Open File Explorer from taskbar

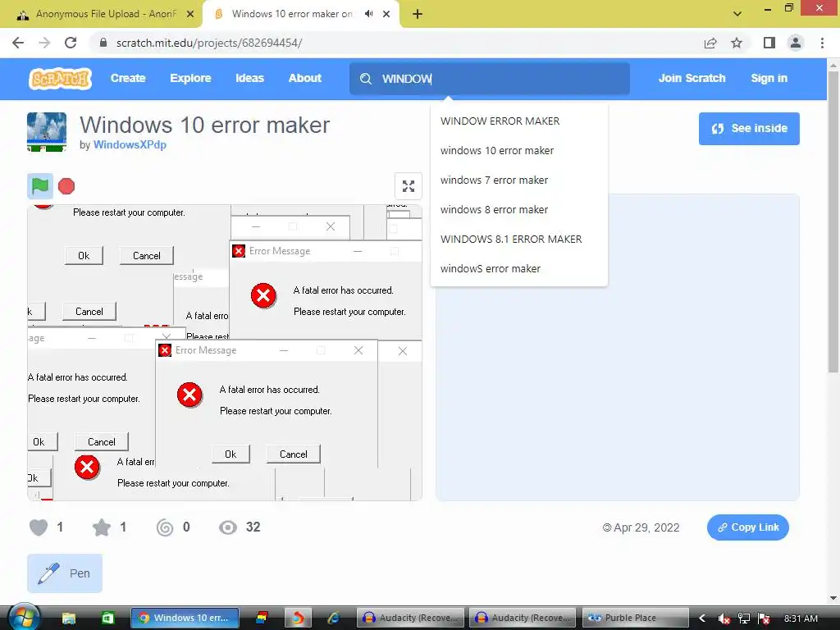[x=69, y=618]
